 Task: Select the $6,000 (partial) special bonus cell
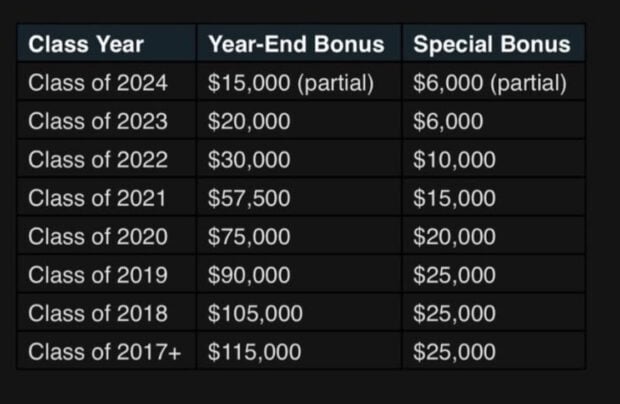490,83
